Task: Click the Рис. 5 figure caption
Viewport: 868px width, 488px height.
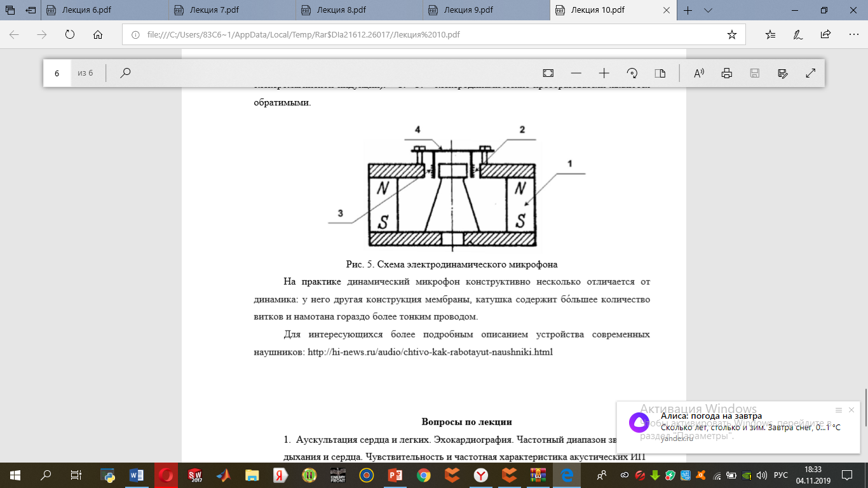Action: [x=452, y=264]
